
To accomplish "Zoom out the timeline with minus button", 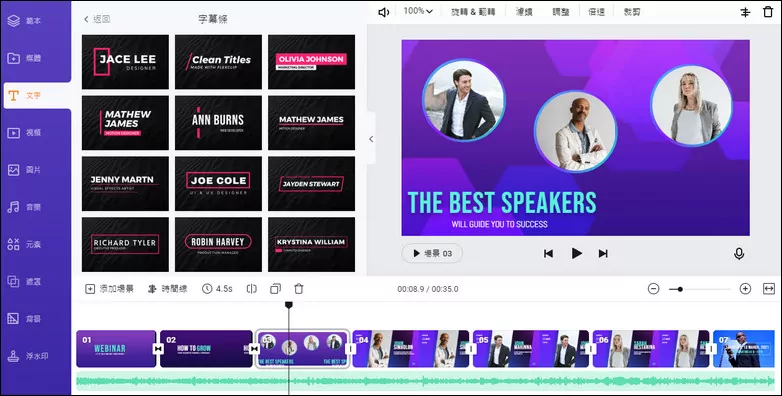I will 653,289.
